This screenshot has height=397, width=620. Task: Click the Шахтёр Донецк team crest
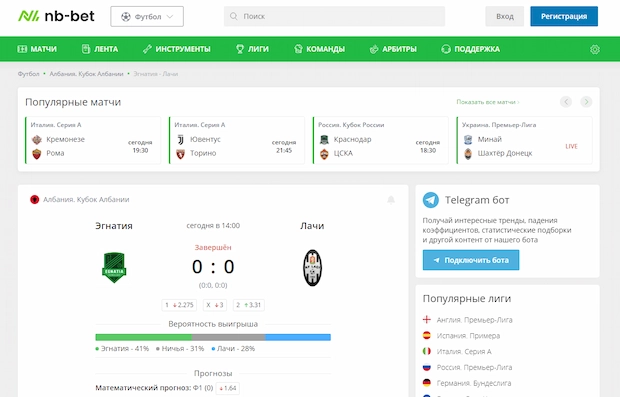point(468,154)
